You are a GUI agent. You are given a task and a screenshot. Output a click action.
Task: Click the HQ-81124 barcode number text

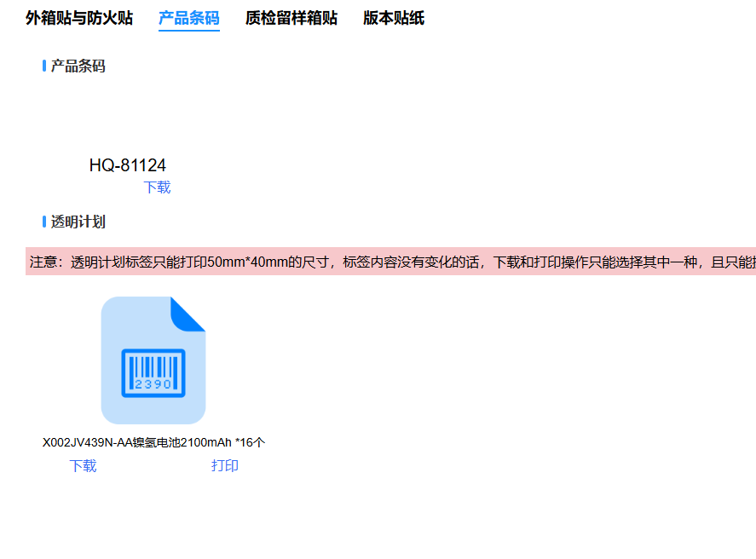pos(128,165)
